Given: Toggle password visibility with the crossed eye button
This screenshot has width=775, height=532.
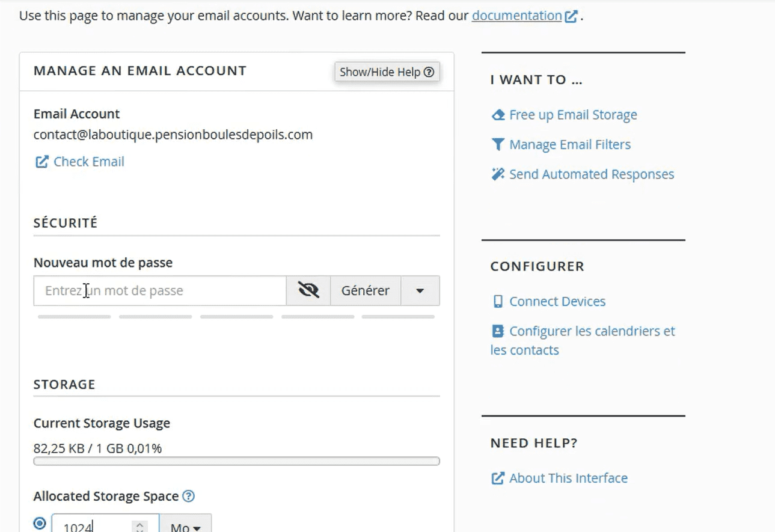Looking at the screenshot, I should pyautogui.click(x=308, y=291).
